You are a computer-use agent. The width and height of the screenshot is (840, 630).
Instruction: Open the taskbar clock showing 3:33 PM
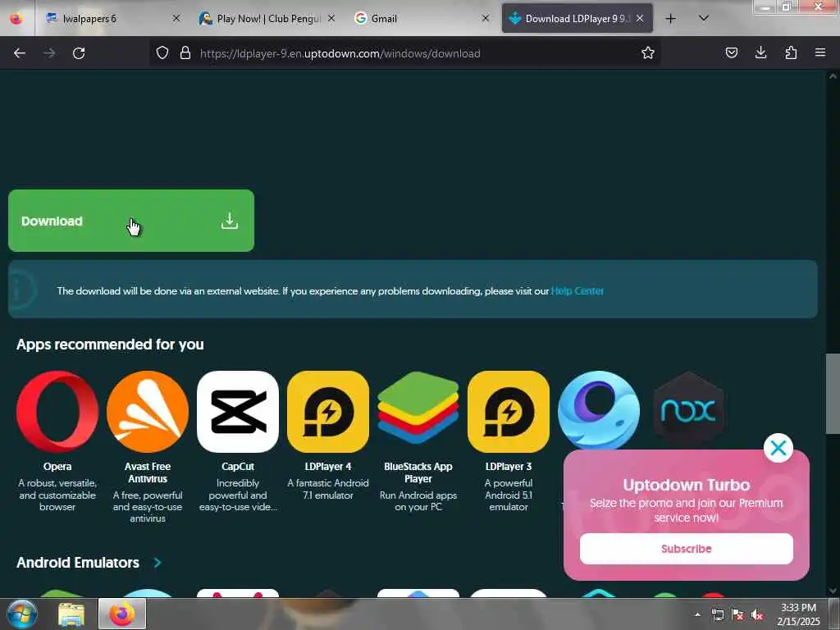[798, 614]
